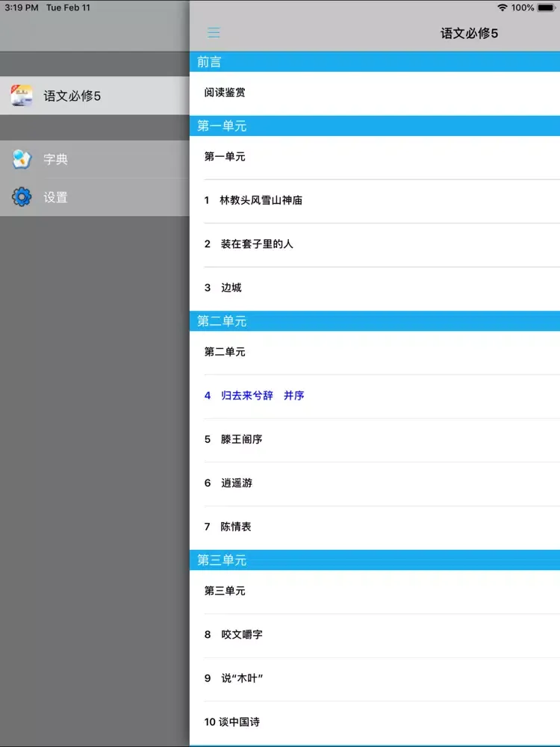This screenshot has height=747, width=560.
Task: Select lesson 5 滕王阁序
Action: (x=234, y=439)
